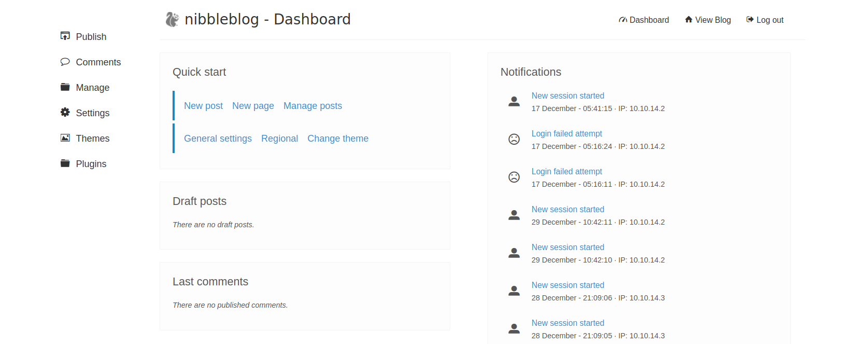
Task: Open the New page link
Action: 253,106
